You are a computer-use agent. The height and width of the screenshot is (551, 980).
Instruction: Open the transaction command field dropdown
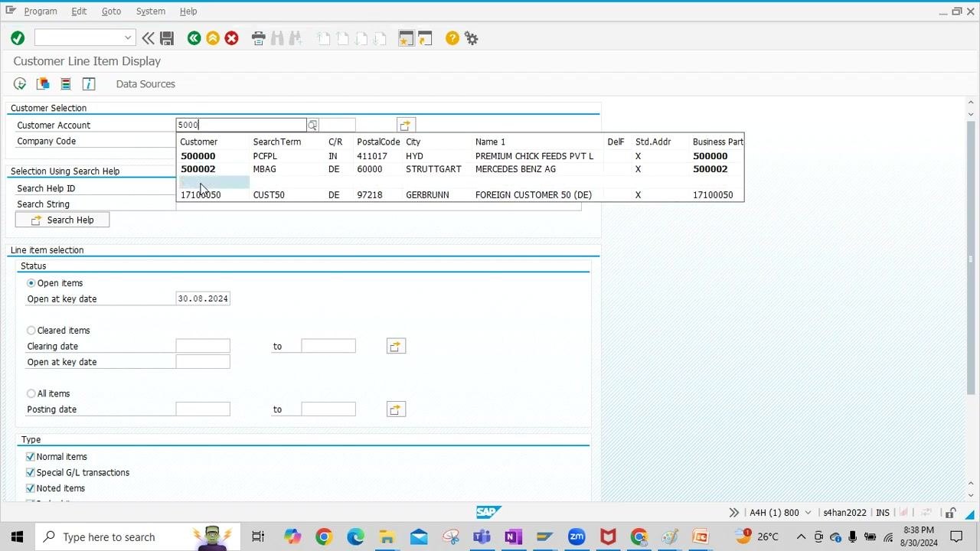(128, 38)
